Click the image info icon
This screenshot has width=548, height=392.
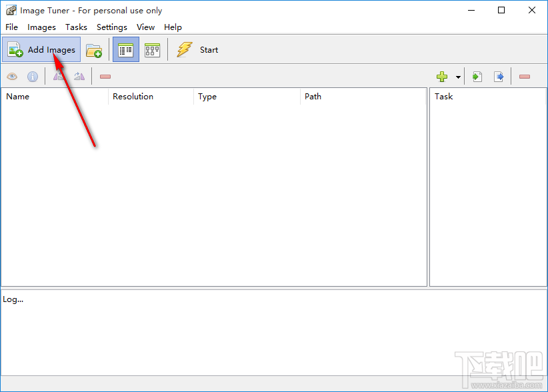pyautogui.click(x=33, y=77)
